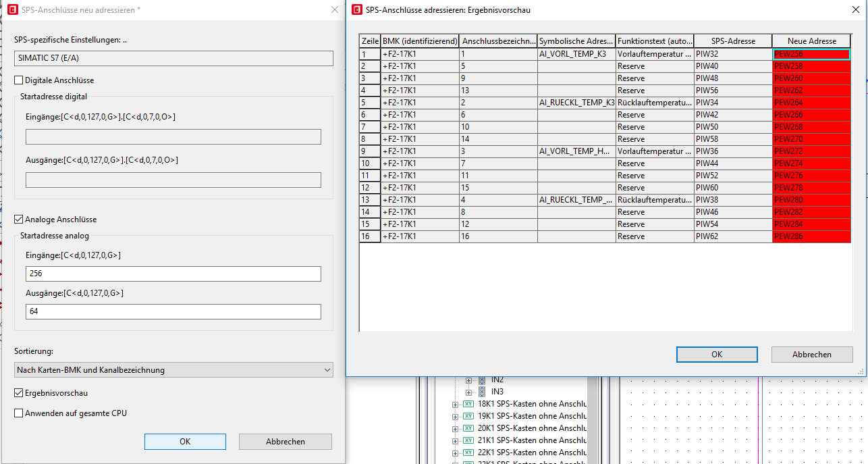Select the row 16 number cell
The width and height of the screenshot is (868, 464).
pyautogui.click(x=370, y=236)
